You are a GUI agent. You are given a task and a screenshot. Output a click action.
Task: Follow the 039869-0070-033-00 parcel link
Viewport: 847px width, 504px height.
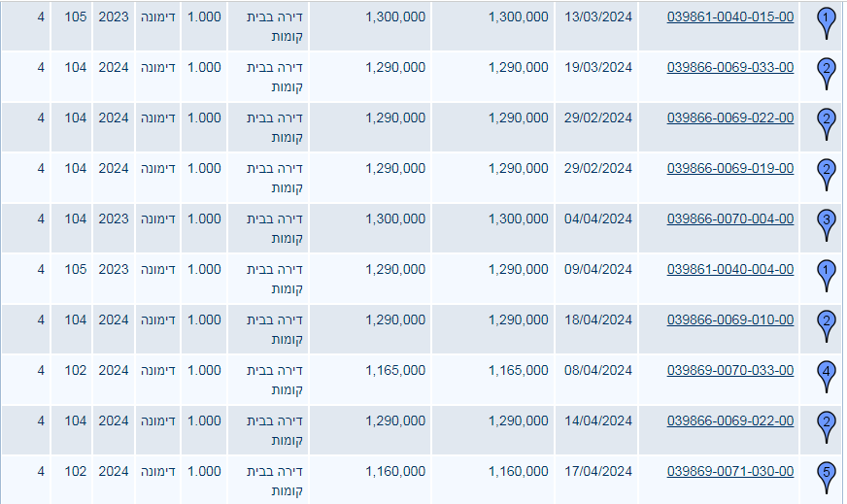[730, 370]
